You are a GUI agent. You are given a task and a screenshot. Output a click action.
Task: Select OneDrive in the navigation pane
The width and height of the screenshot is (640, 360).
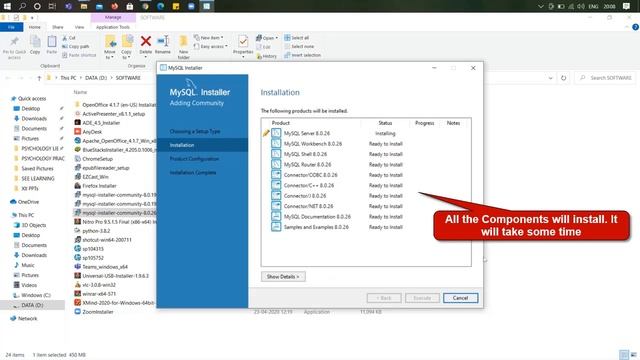point(28,202)
